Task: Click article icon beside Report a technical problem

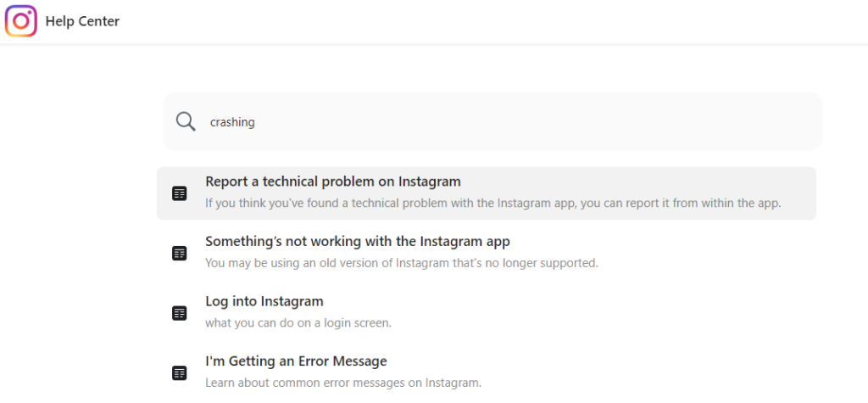Action: (180, 193)
